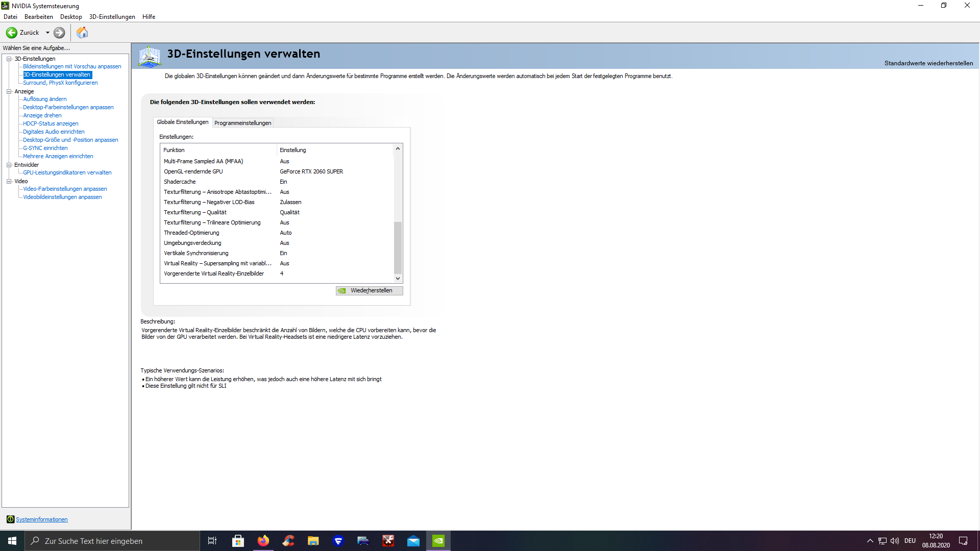Click Systeminformationen link

(x=42, y=519)
